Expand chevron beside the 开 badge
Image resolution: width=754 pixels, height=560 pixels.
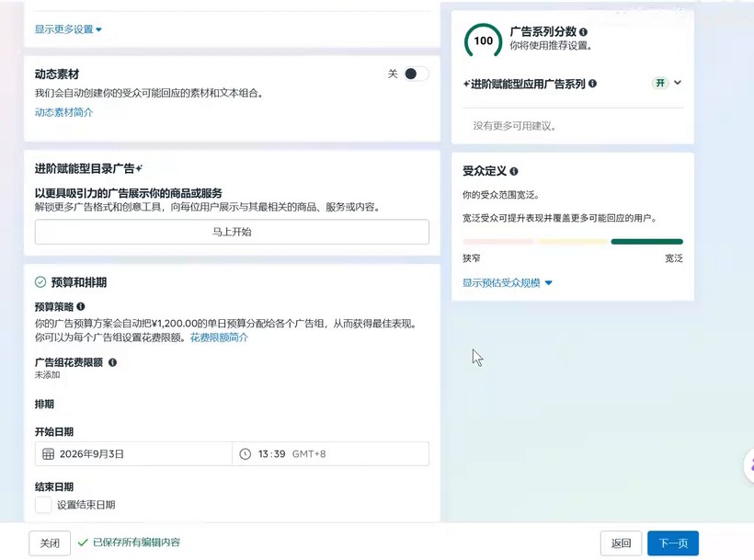[678, 83]
